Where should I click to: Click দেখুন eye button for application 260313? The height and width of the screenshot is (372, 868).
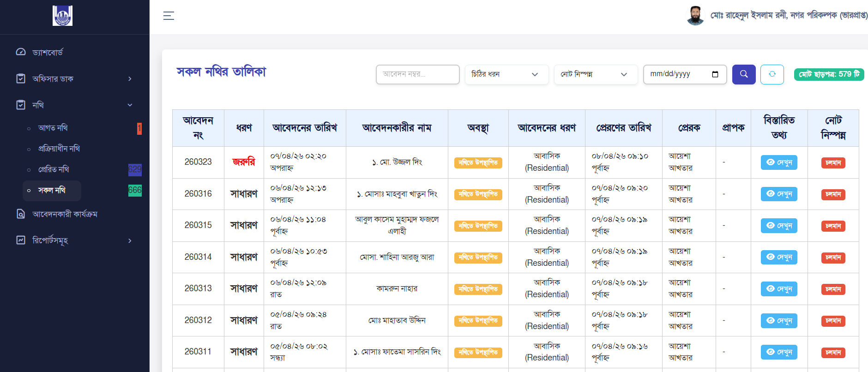[x=778, y=289]
